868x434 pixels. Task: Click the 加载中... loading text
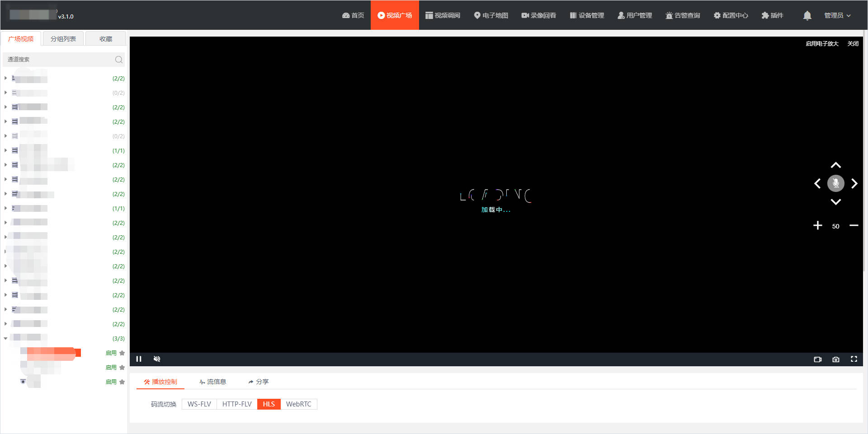pos(495,210)
